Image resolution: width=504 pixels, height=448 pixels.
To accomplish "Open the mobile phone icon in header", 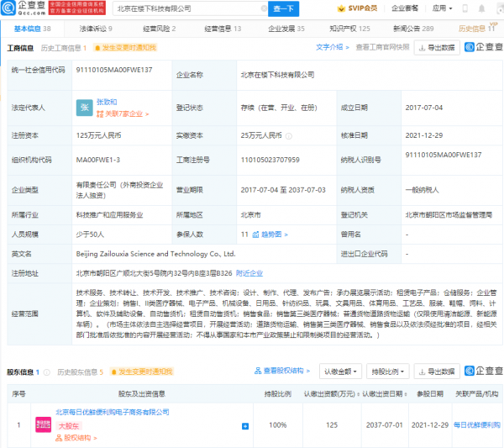I will coord(465,8).
